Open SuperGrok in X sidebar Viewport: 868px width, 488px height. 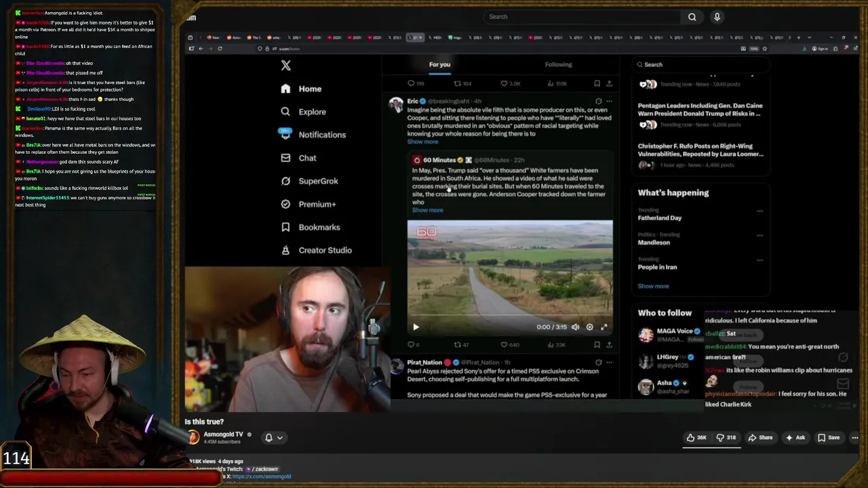point(309,181)
